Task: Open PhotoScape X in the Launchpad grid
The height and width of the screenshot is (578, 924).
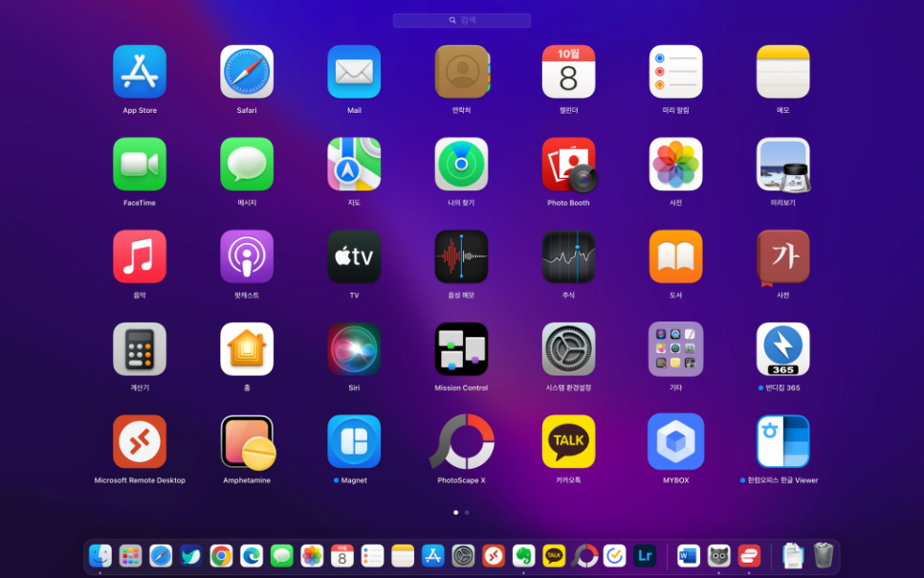Action: click(x=461, y=442)
